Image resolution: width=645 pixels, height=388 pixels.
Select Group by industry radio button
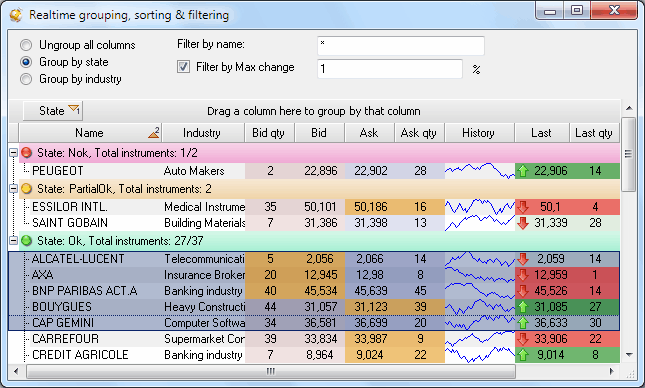[26, 79]
